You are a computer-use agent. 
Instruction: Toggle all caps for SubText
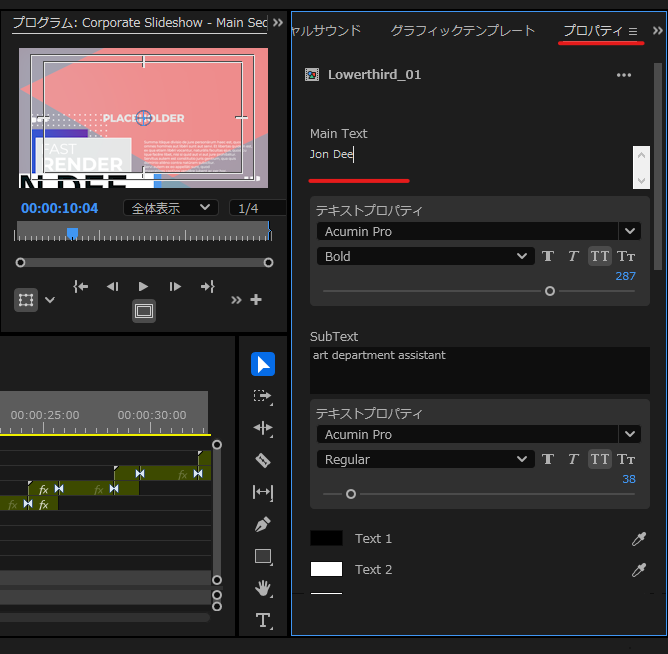600,459
